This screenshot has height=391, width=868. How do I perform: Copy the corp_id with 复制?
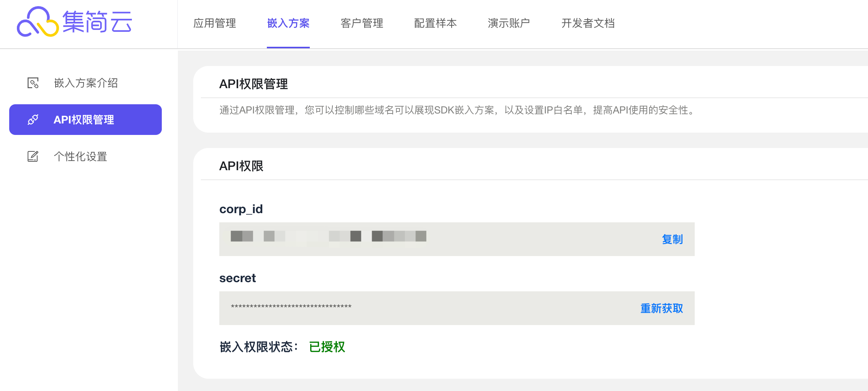coord(672,239)
